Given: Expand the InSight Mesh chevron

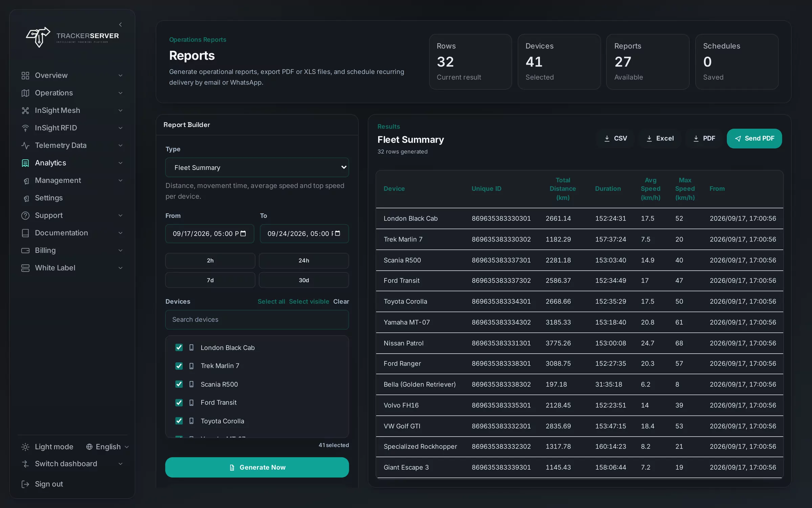Looking at the screenshot, I should pos(120,110).
